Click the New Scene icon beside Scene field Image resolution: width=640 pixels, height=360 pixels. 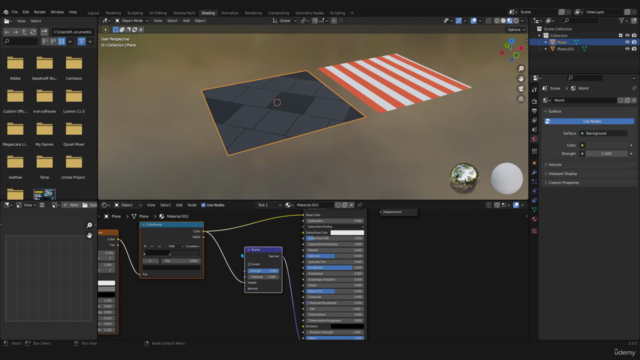pos(562,12)
